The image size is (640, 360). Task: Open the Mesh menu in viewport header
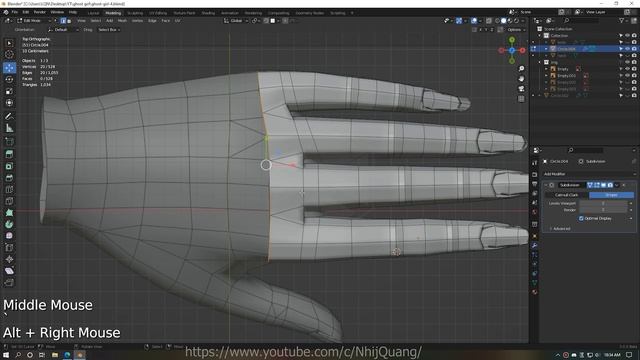point(122,20)
